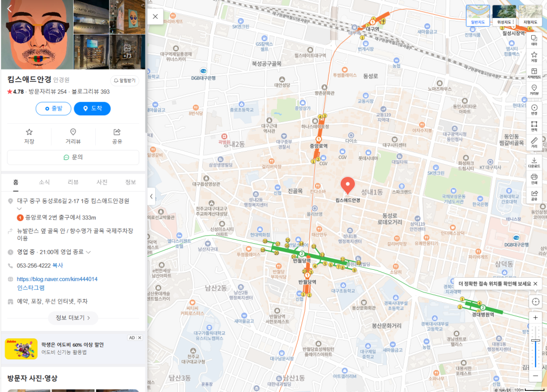Viewport: 547px width, 392px height.
Task: Click the 인쇄 print map icon
Action: (x=534, y=179)
